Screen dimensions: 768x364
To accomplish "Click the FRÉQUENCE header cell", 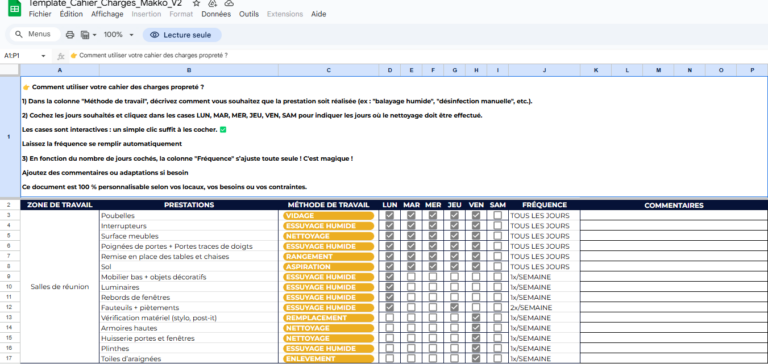I will click(x=544, y=205).
